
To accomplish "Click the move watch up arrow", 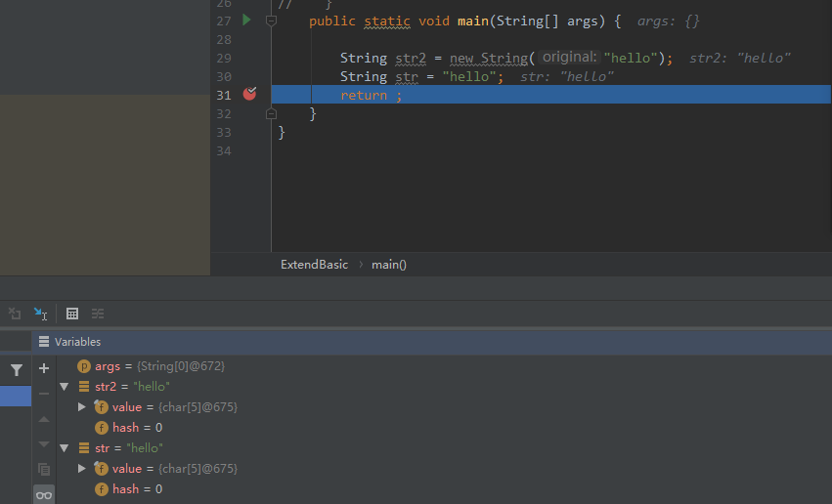I will [44, 419].
